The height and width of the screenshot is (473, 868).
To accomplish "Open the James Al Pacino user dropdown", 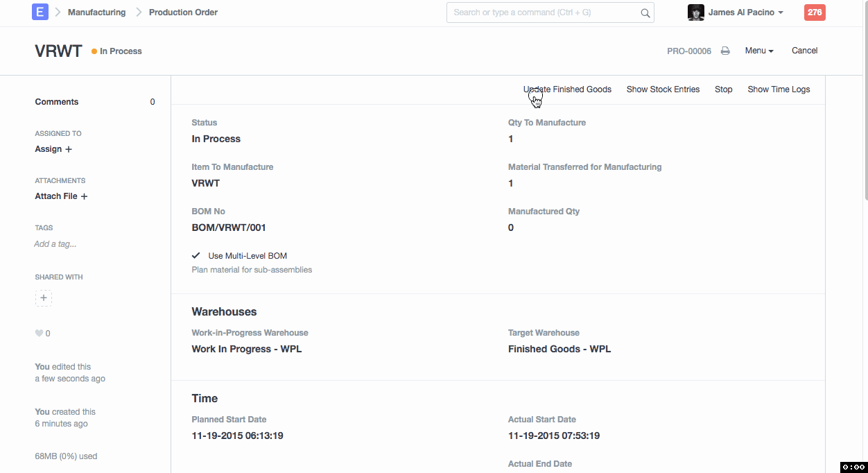I will (746, 12).
